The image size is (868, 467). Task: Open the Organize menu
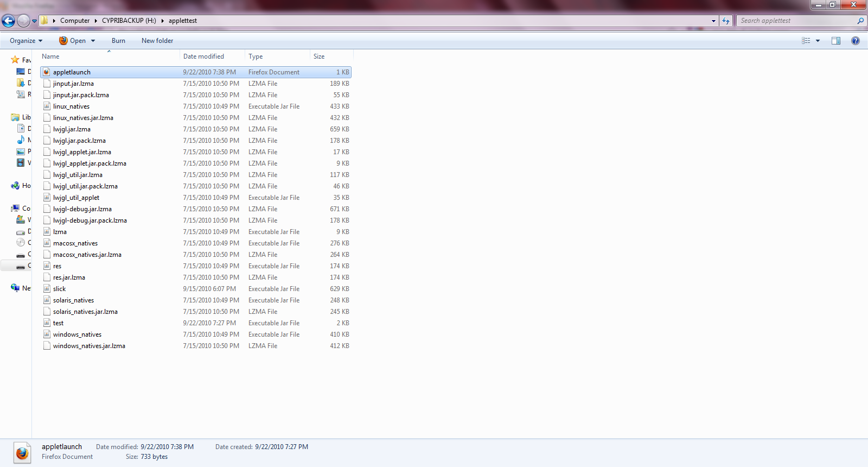25,41
